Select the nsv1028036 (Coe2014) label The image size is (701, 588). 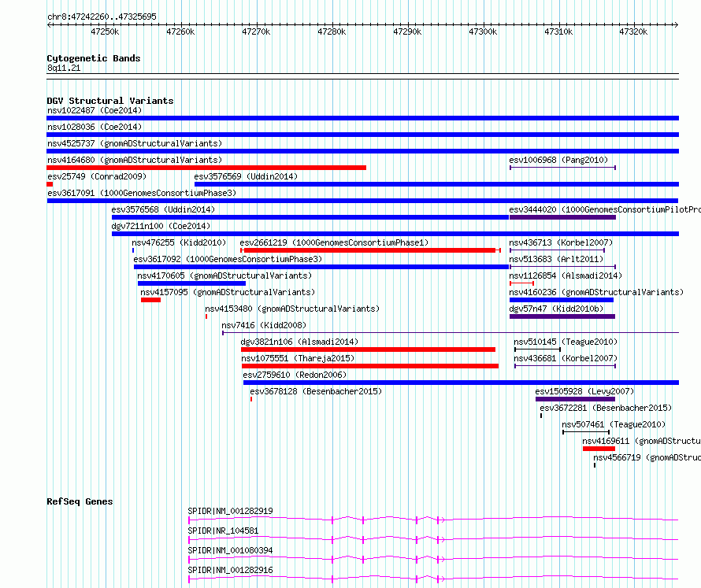click(95, 127)
